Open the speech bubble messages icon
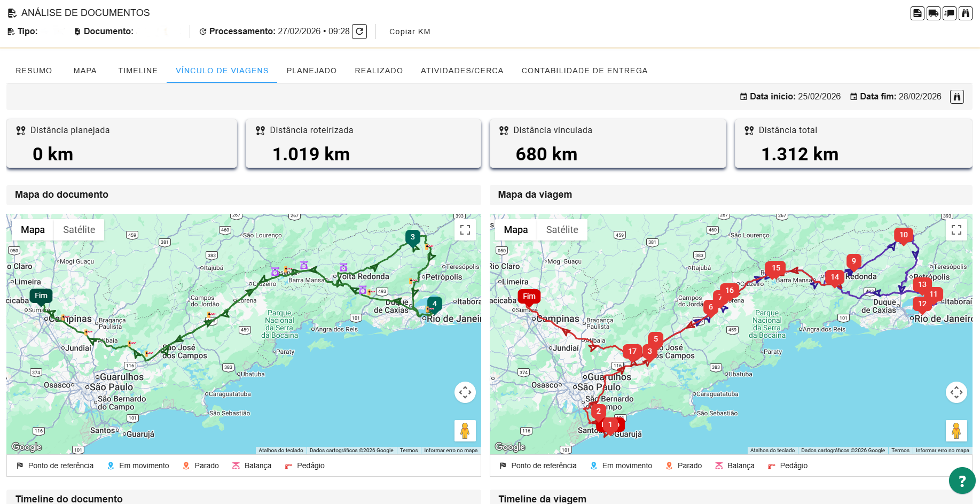980x504 pixels. coord(949,13)
